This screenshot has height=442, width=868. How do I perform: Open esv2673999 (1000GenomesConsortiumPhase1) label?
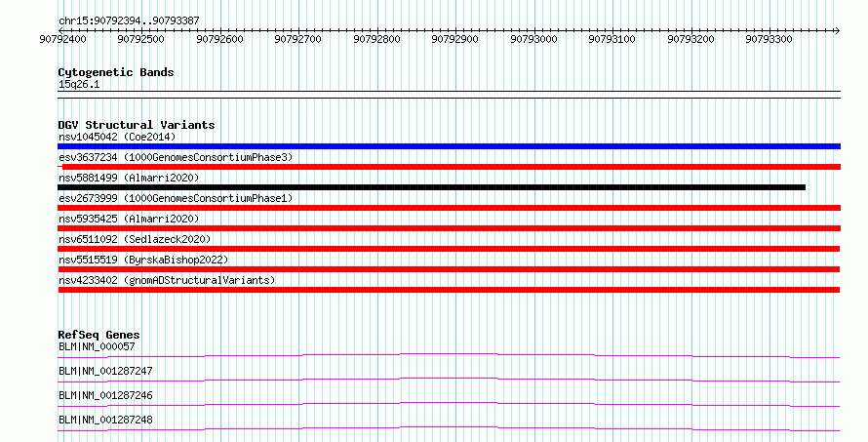[x=176, y=198]
